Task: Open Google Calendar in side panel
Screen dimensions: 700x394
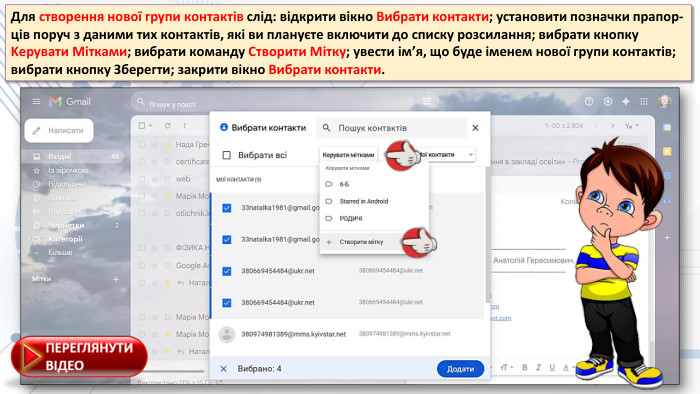Action: click(x=667, y=127)
